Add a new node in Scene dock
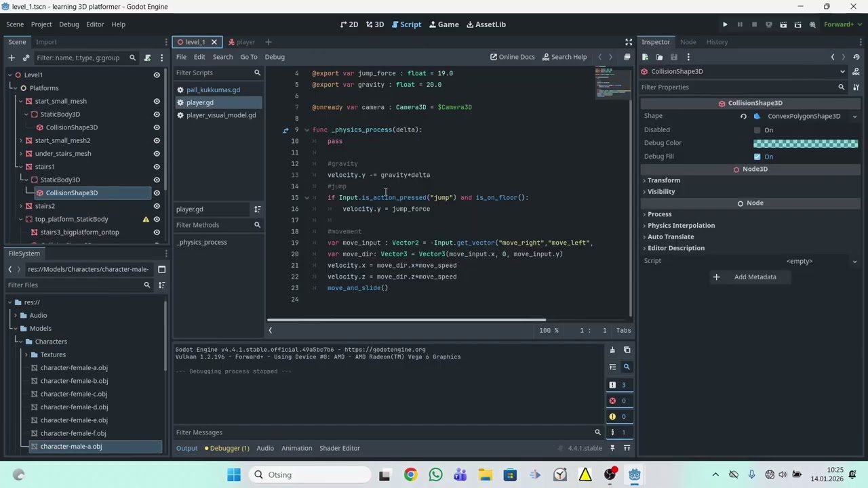Screen dimensions: 868x488 pos(12,58)
